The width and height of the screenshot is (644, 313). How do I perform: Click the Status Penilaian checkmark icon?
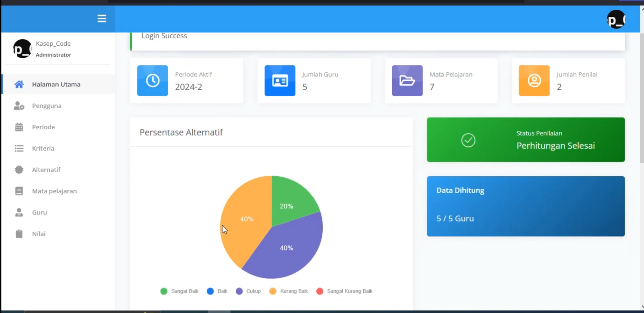pos(468,140)
